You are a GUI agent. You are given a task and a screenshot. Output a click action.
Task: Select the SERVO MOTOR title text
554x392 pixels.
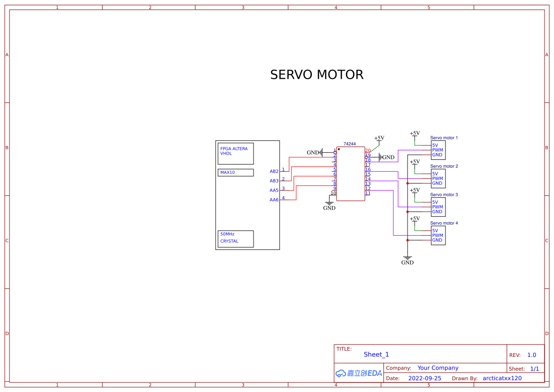click(x=317, y=75)
